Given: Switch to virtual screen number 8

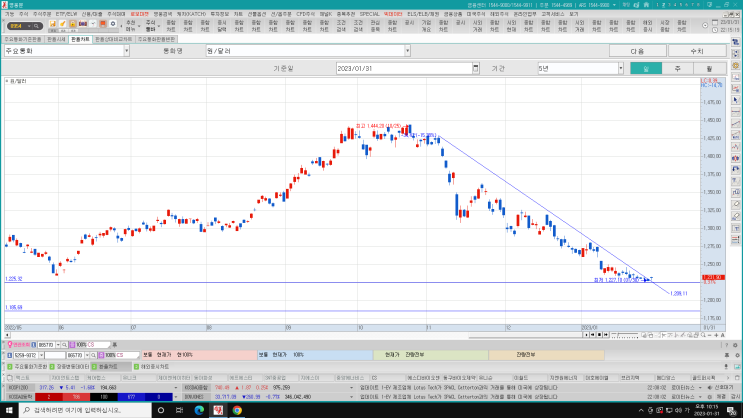Looking at the screenshot, I should pyautogui.click(x=698, y=5).
